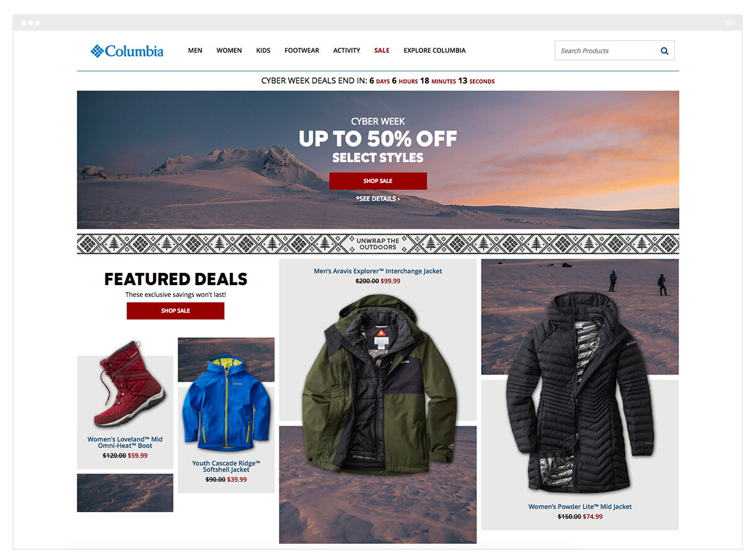Select the red boot product image
Viewport: 756px width, 558px height.
click(x=128, y=384)
